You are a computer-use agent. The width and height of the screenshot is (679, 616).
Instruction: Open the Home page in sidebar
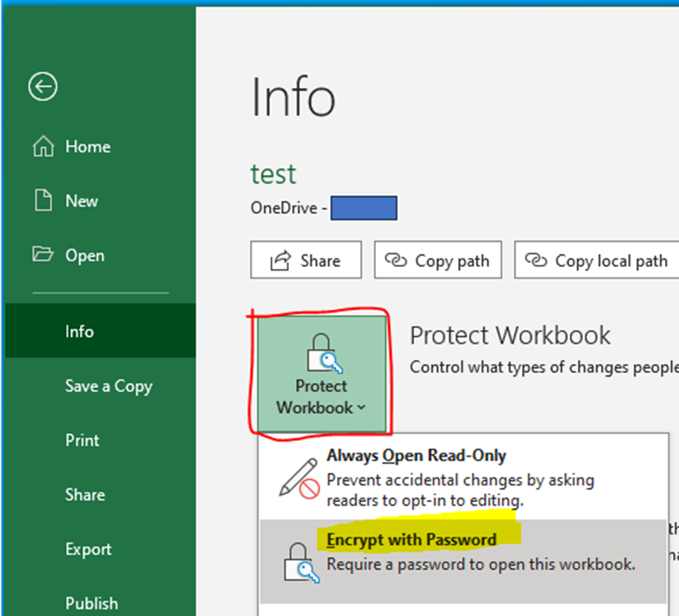pyautogui.click(x=100, y=146)
